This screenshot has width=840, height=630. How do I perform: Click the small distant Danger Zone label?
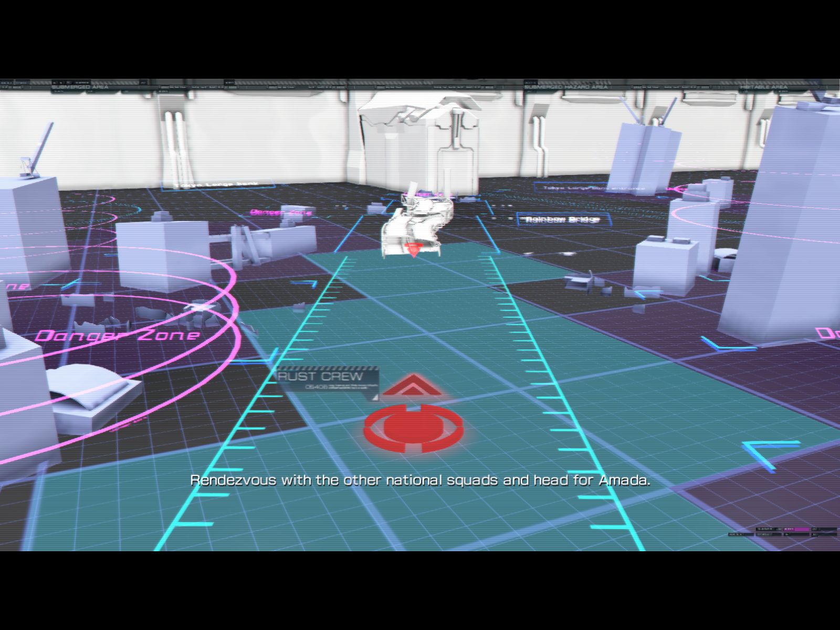(281, 212)
